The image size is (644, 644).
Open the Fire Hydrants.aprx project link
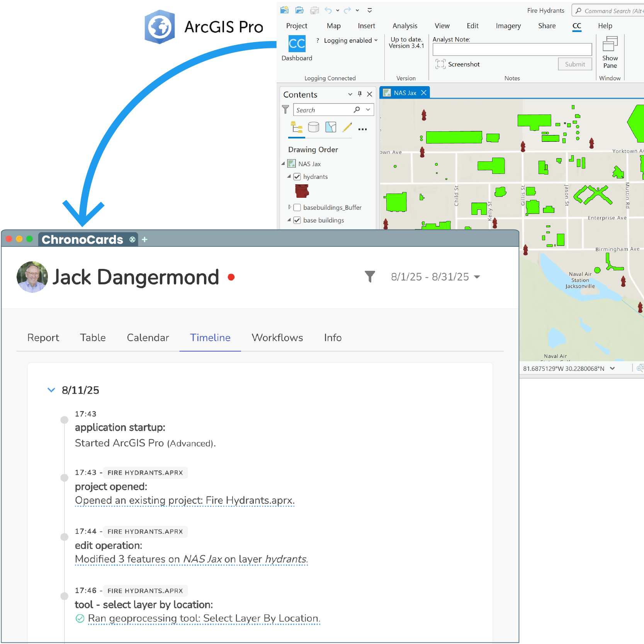coord(185,501)
